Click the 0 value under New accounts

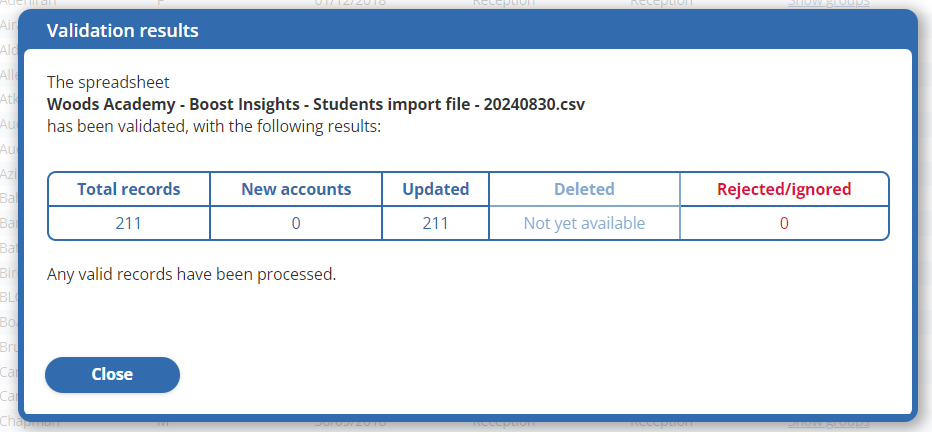pyautogui.click(x=296, y=223)
